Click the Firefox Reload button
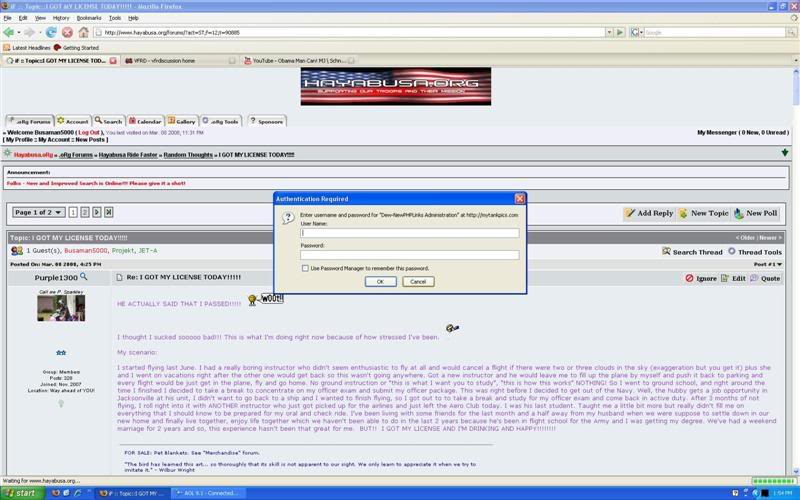Viewport: 800px width, 500px height. click(x=51, y=32)
